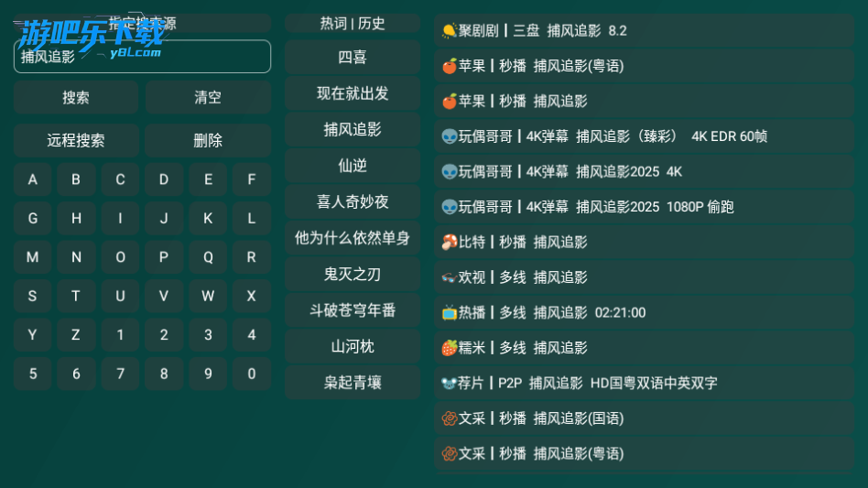Open 指定搜索源 source selector

(x=142, y=23)
